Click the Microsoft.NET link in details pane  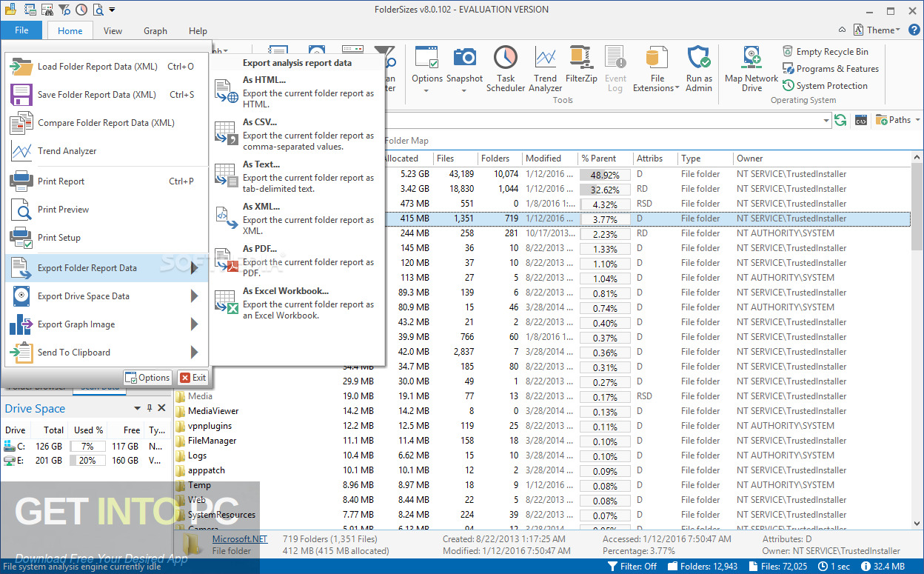(x=240, y=539)
